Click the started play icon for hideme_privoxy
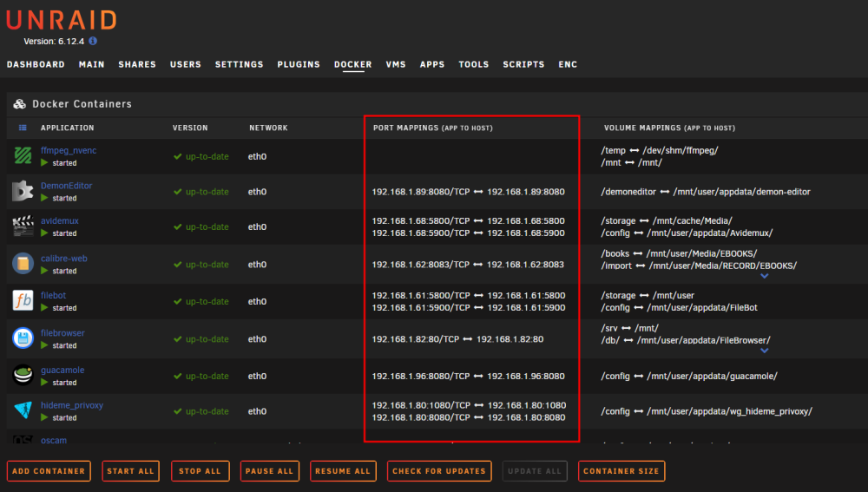868x492 pixels. (x=44, y=417)
